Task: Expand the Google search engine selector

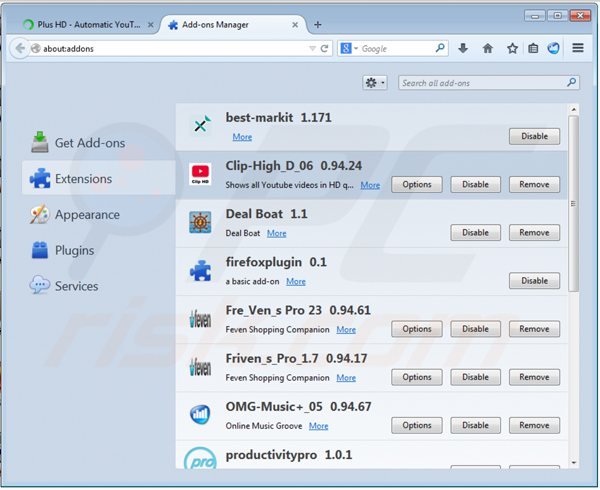Action: [x=347, y=48]
